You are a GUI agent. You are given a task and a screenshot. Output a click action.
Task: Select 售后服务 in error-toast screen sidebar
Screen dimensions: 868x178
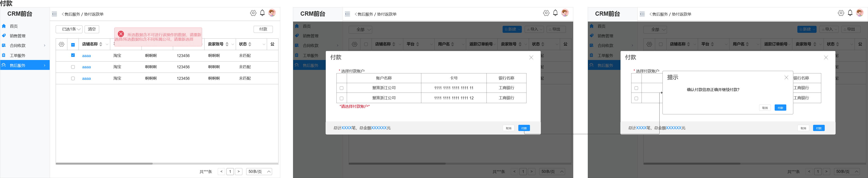25,65
